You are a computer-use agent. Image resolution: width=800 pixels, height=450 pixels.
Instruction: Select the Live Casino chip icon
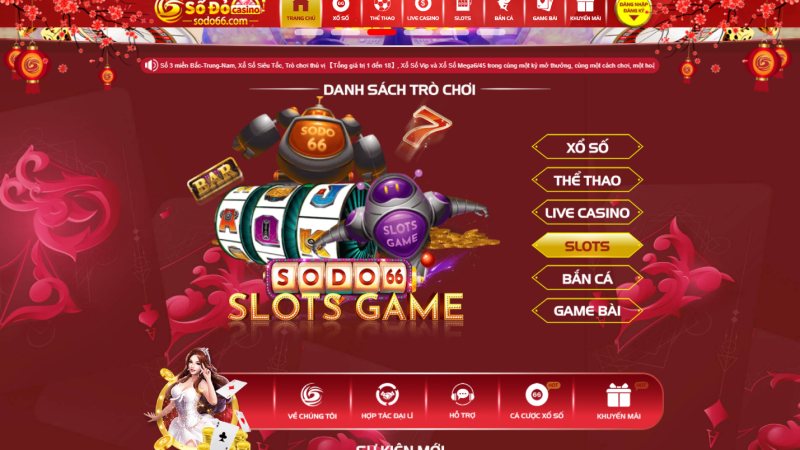point(422,6)
